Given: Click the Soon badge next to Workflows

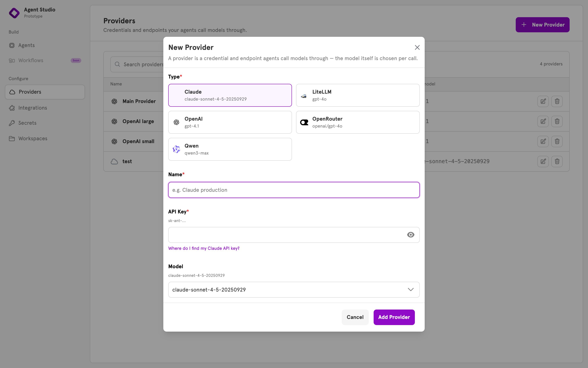Looking at the screenshot, I should [76, 60].
